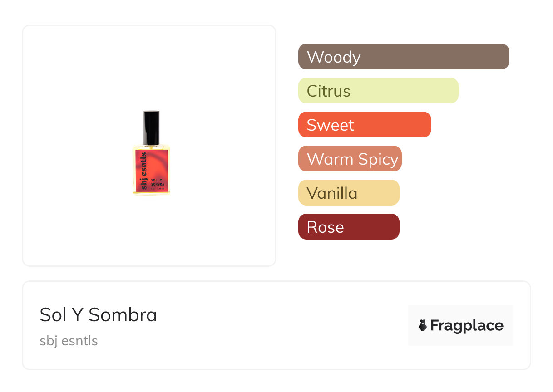Screen dimensions: 553x392
Task: Click the Warm Spicy text label
Action: click(352, 159)
